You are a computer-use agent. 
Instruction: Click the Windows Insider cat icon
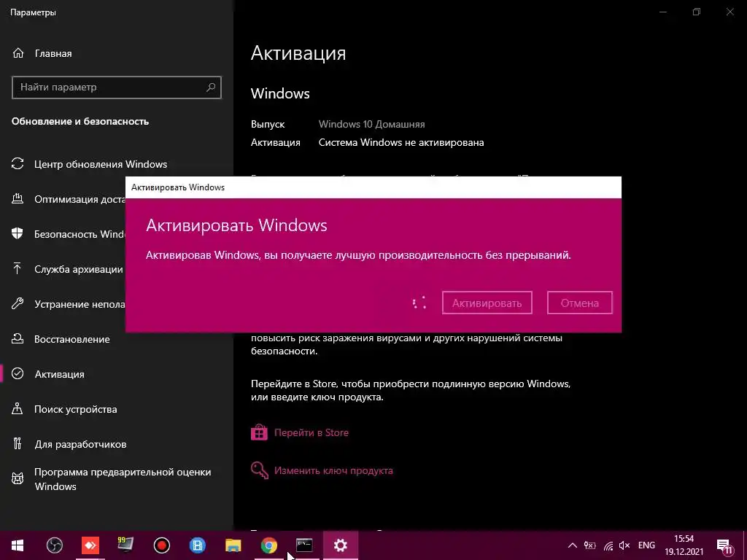(x=18, y=478)
